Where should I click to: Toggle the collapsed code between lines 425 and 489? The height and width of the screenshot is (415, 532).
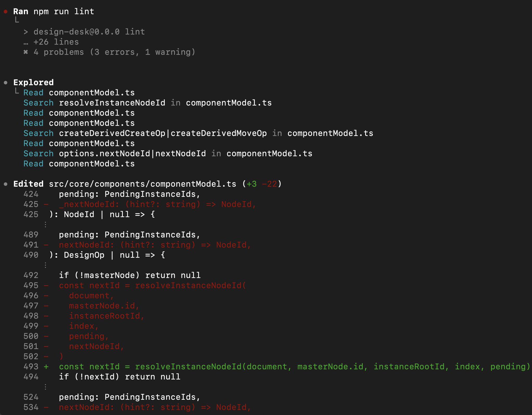tap(46, 224)
